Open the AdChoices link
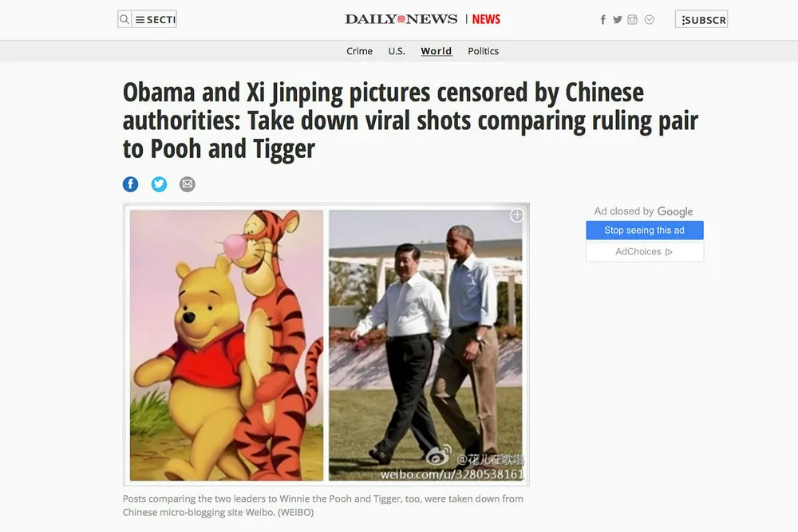Viewport: 798px width, 532px height. (x=644, y=252)
